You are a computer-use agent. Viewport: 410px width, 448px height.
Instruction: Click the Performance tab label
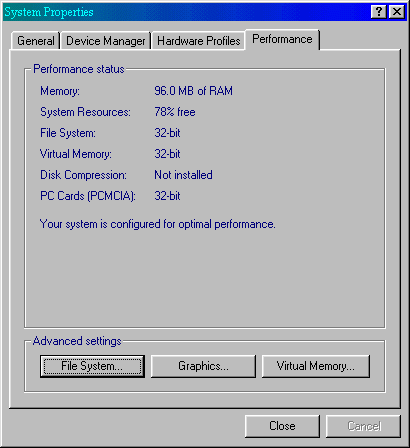tap(282, 39)
